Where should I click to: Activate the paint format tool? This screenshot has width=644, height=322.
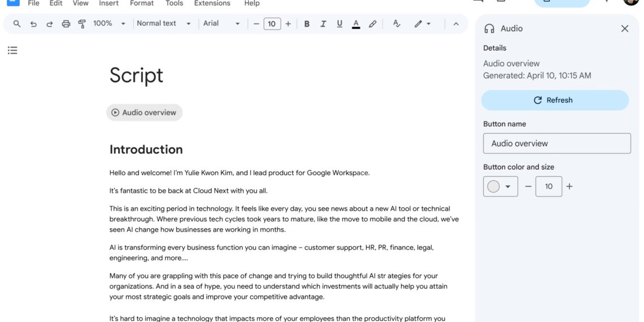82,24
